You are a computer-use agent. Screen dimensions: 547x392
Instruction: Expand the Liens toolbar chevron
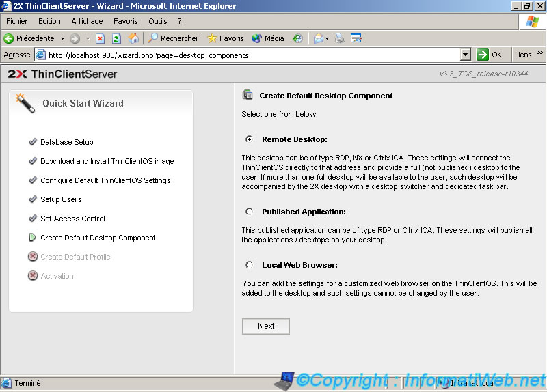pos(540,53)
